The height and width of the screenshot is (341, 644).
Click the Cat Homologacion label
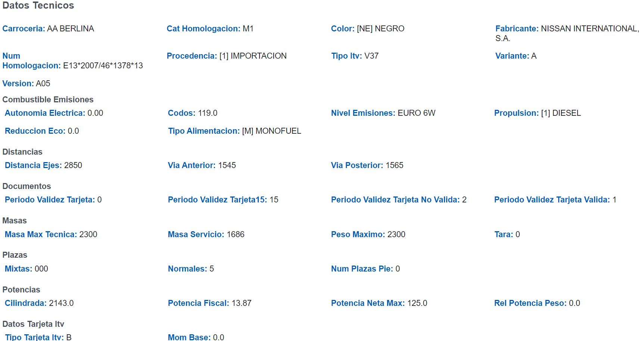(203, 29)
